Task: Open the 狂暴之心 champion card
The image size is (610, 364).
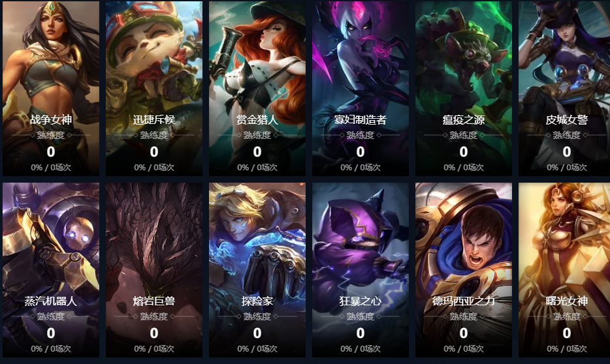Action: click(361, 270)
